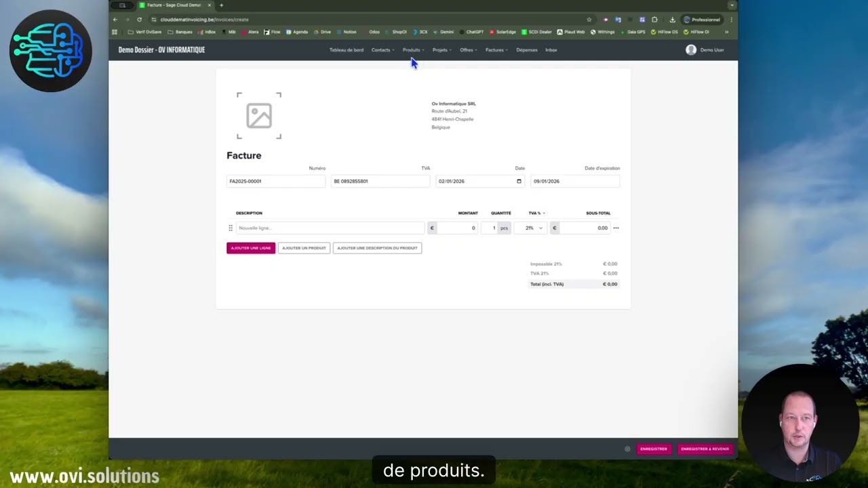This screenshot has height=488, width=868.
Task: Edit the Date d'expiration field 09/01/2026
Action: point(575,181)
